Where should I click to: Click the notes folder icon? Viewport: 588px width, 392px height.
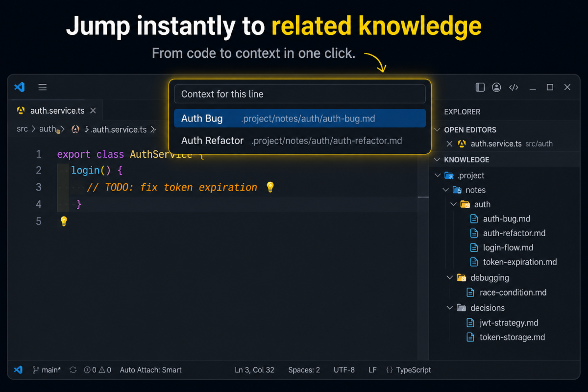click(457, 190)
